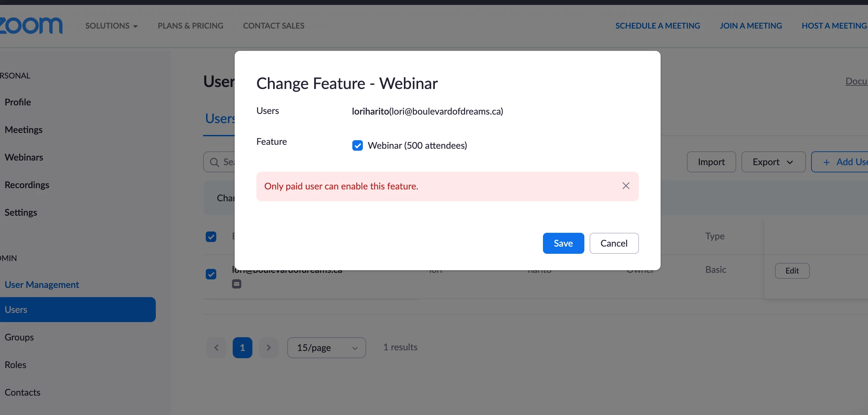Select Groups in the admin sidebar
Image resolution: width=868 pixels, height=415 pixels.
coord(19,337)
